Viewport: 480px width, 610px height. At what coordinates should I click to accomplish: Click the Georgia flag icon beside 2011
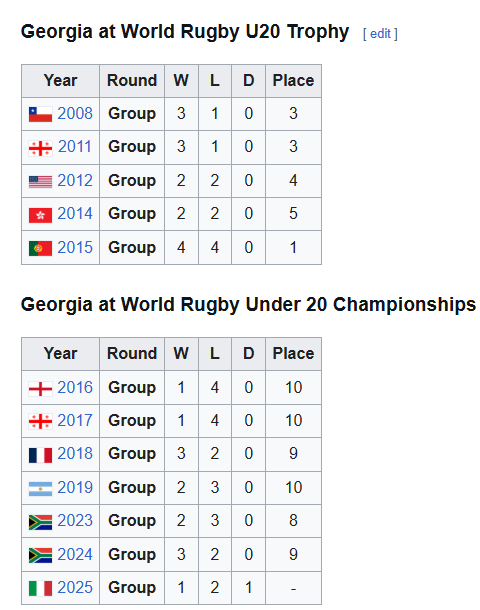pos(40,148)
